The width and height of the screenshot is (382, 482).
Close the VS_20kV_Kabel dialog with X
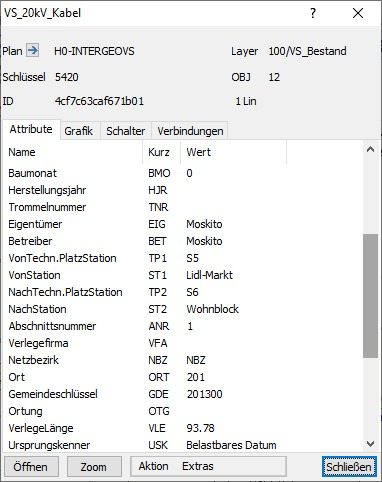358,13
